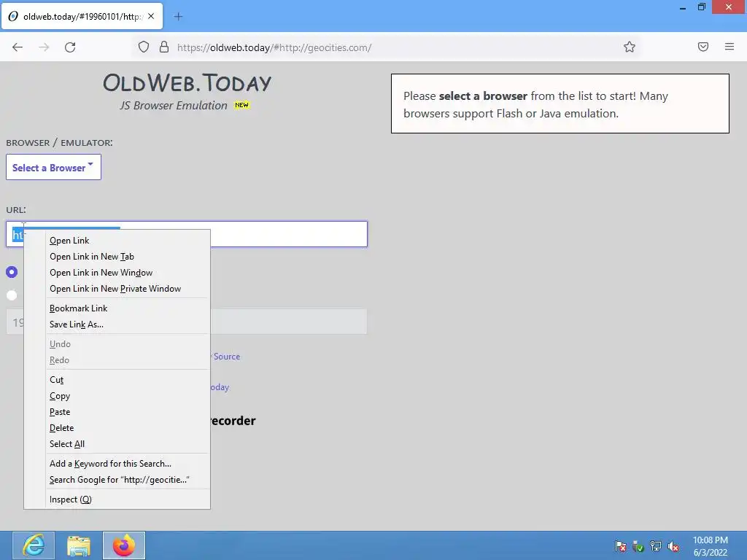The image size is (747, 560).
Task: Choose Delete from the context menu
Action: (62, 428)
